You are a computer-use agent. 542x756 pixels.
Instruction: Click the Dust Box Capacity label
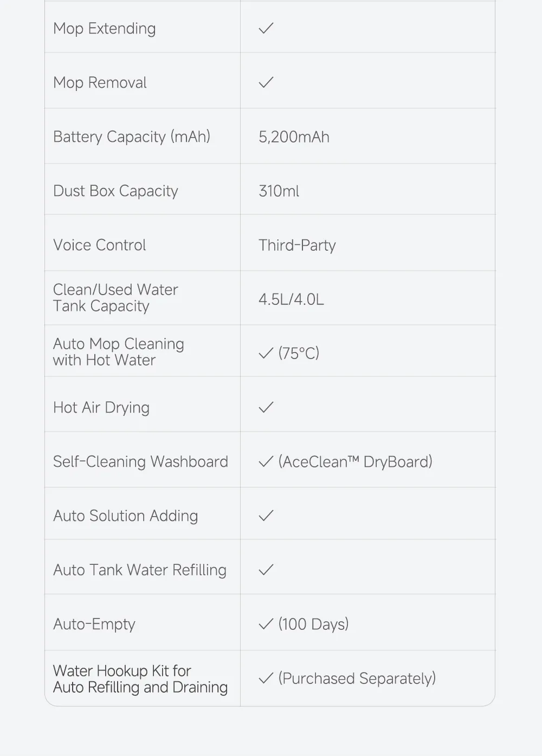pos(115,191)
